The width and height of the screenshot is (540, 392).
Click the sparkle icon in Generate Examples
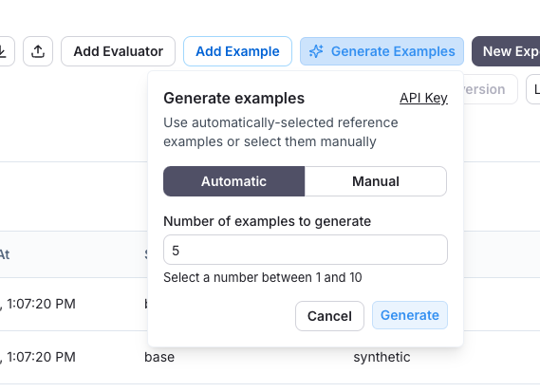(316, 51)
